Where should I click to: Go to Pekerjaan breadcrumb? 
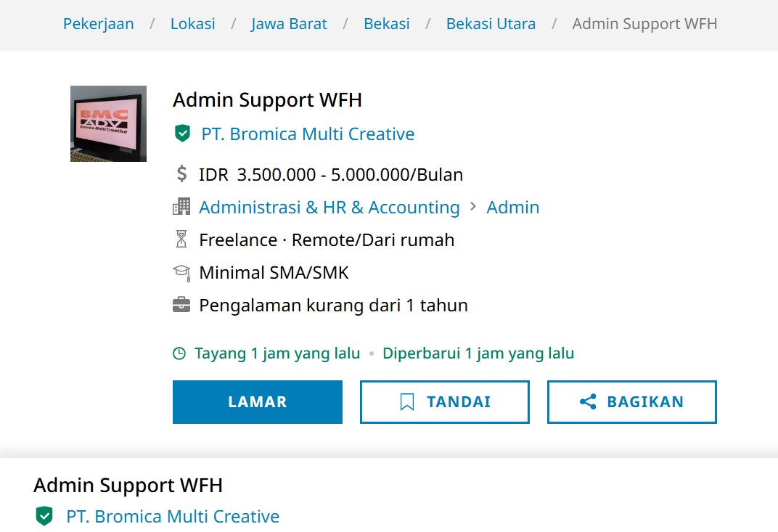[98, 24]
